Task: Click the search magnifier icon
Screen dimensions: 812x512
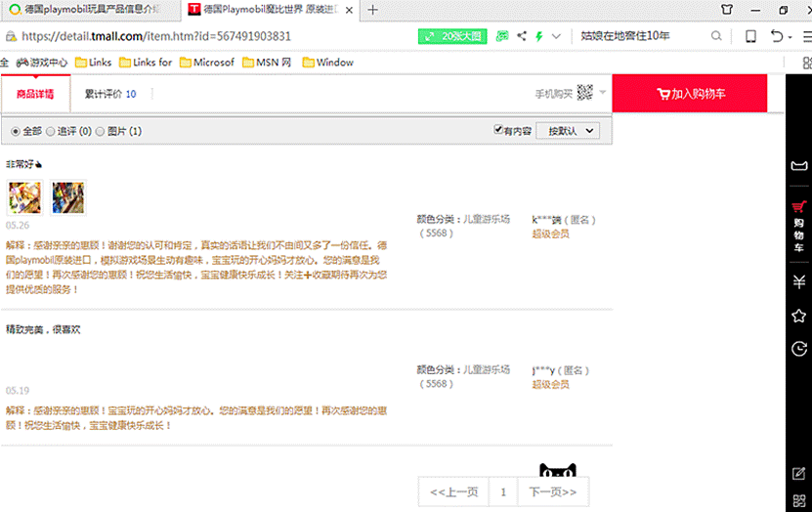Action: [x=720, y=36]
